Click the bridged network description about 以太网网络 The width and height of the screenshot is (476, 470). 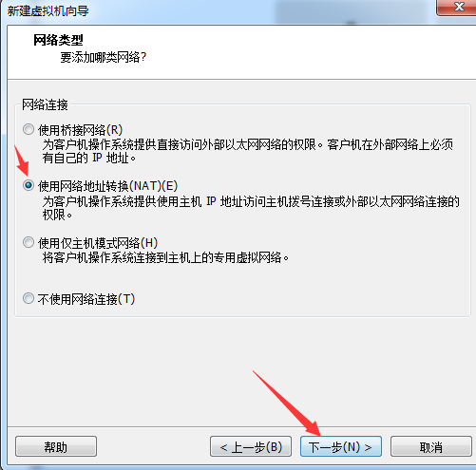click(248, 151)
